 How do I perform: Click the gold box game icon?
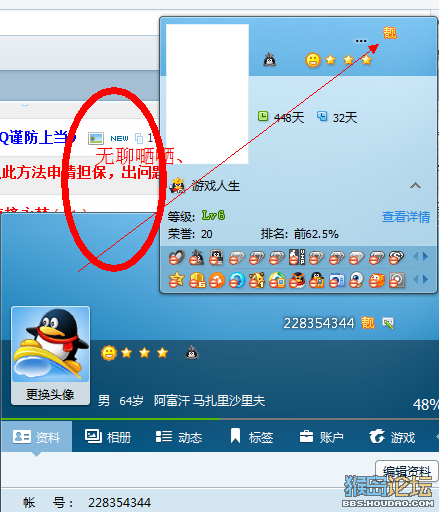(197, 280)
